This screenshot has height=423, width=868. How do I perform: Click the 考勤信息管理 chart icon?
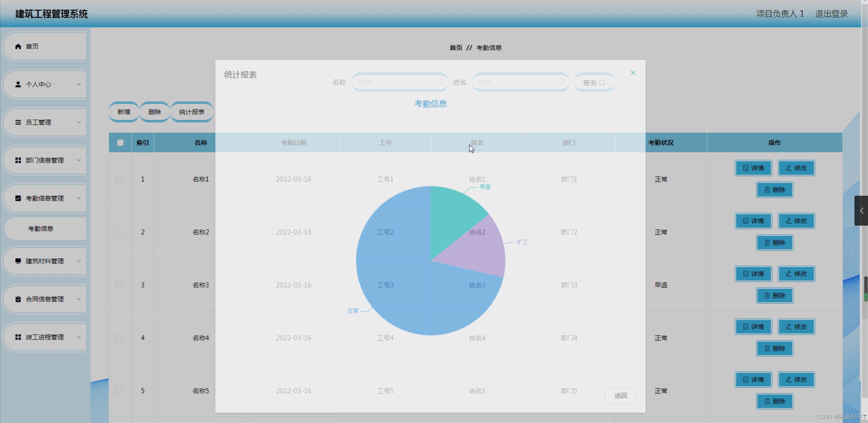point(18,198)
